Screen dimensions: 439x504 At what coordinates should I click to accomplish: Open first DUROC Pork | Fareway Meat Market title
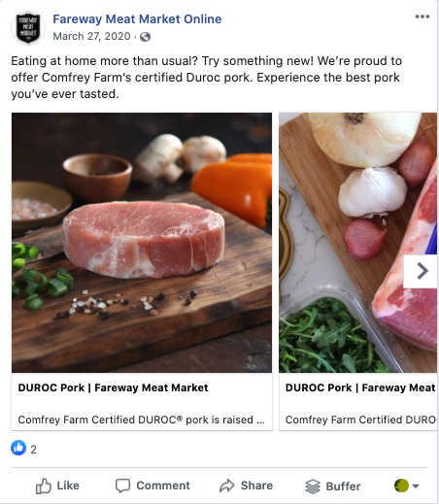113,387
